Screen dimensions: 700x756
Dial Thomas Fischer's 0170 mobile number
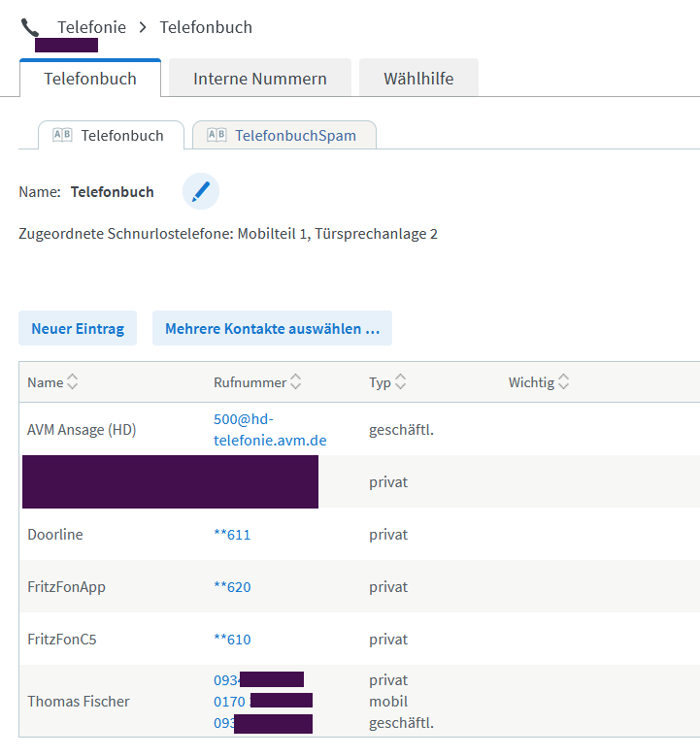coord(230,701)
